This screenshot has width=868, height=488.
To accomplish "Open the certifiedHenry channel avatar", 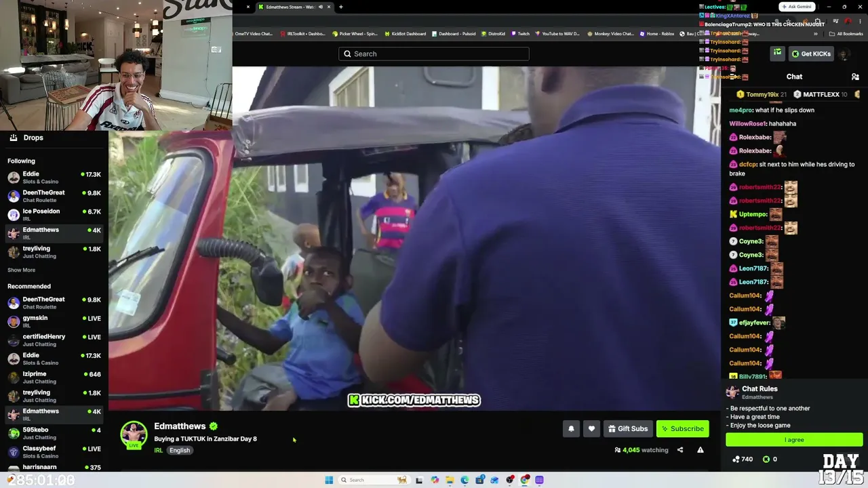I will [14, 340].
